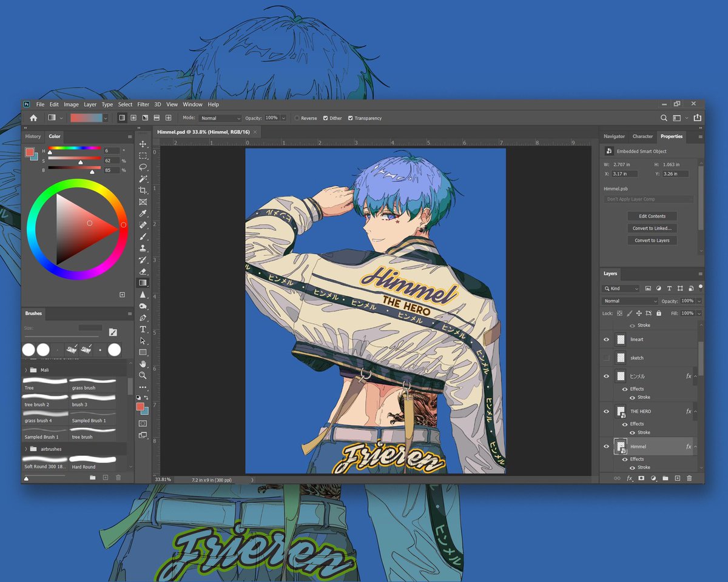Switch to the History tab
This screenshot has height=582, width=728.
(x=33, y=136)
